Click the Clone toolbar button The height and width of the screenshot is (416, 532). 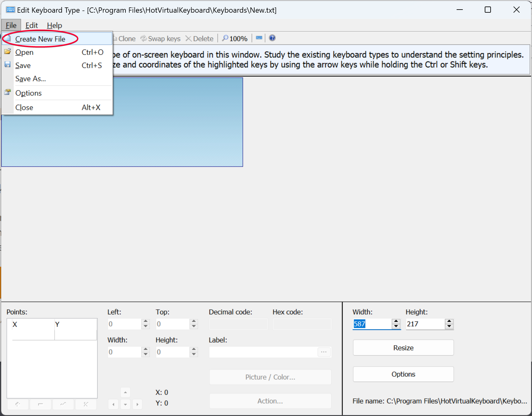125,39
